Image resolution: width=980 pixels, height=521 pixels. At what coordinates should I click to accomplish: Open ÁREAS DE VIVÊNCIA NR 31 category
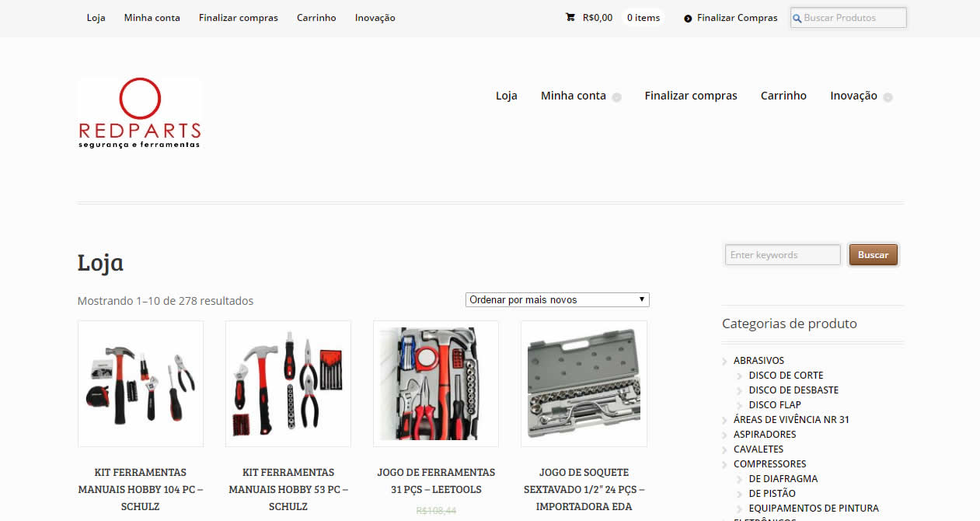(791, 420)
